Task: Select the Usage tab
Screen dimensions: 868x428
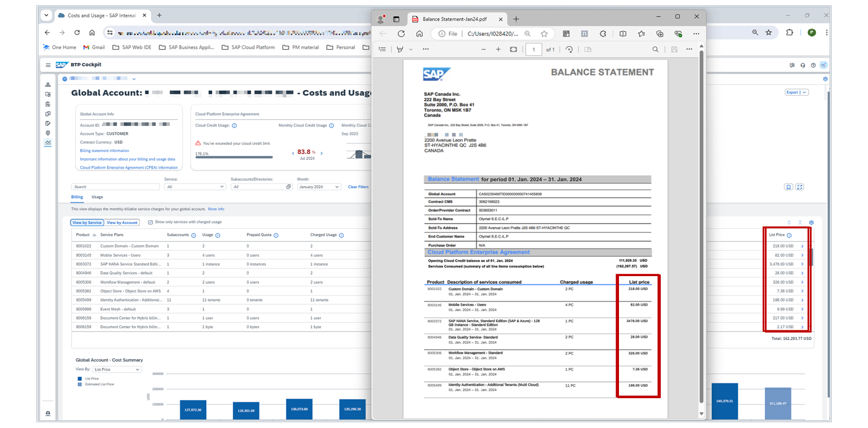Action: tap(97, 197)
